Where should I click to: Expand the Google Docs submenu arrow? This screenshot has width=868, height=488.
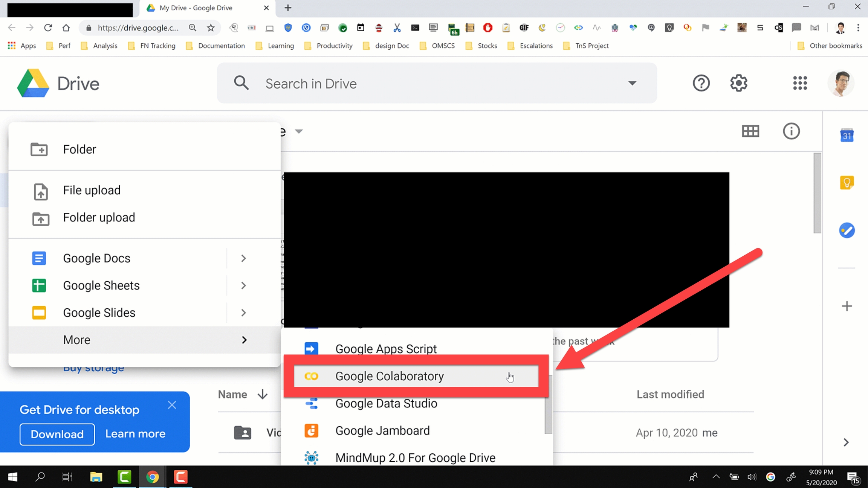[243, 258]
